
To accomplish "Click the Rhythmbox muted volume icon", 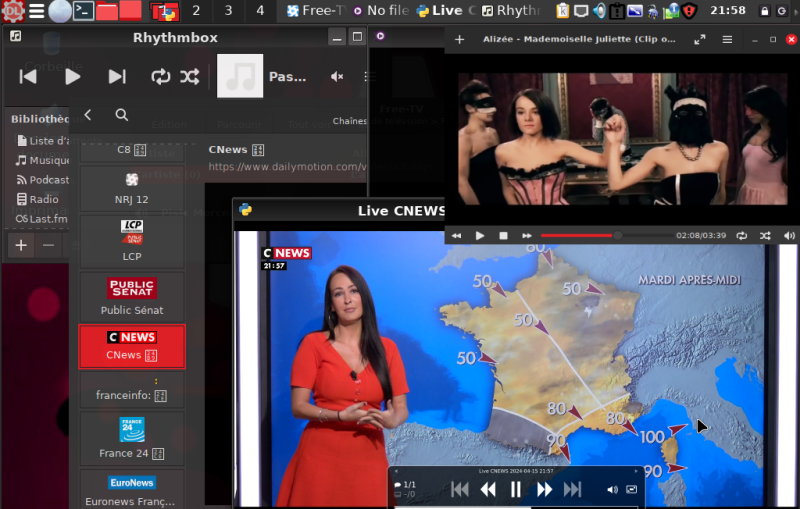I will coord(337,77).
